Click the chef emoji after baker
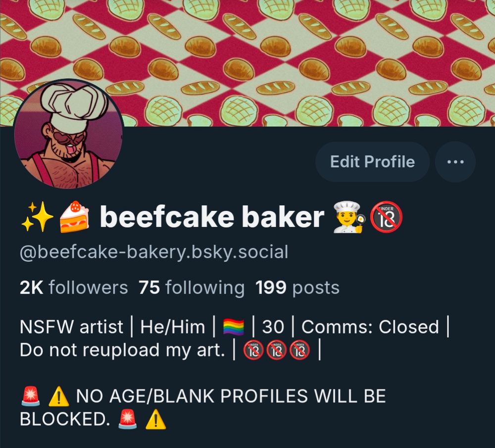This screenshot has height=448, width=495. (349, 217)
